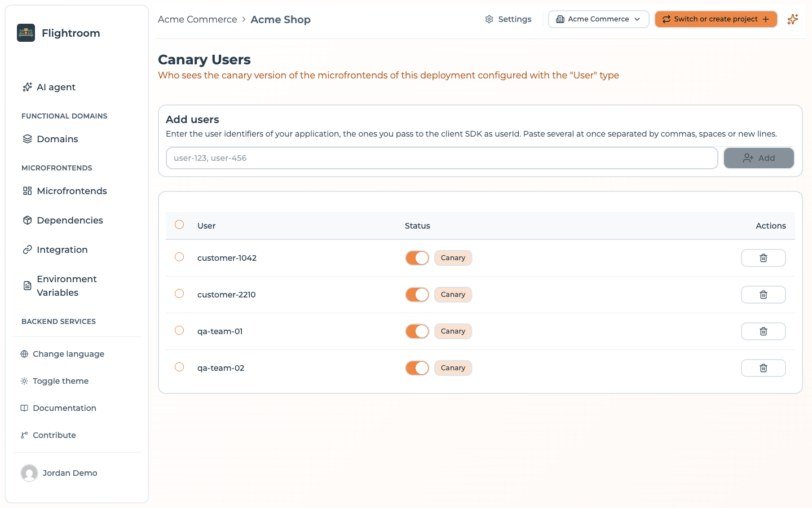This screenshot has width=812, height=508.
Task: Select all users with the header checkbox
Action: coord(179,225)
